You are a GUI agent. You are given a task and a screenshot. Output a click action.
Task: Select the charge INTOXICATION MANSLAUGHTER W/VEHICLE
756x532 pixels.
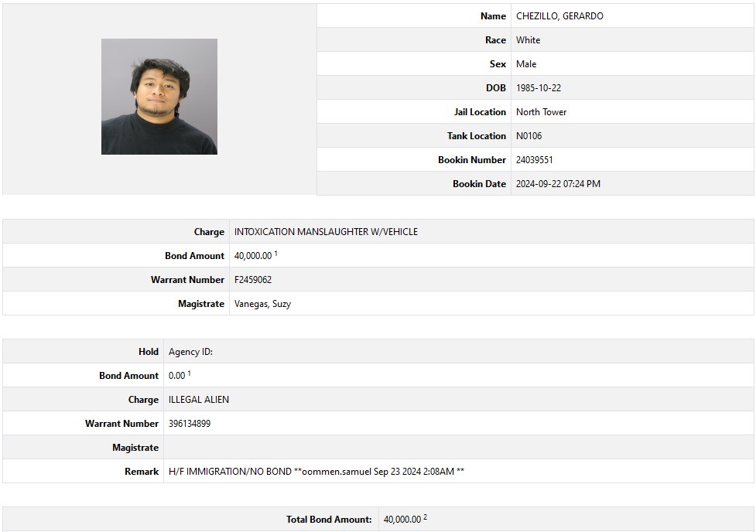(x=326, y=232)
